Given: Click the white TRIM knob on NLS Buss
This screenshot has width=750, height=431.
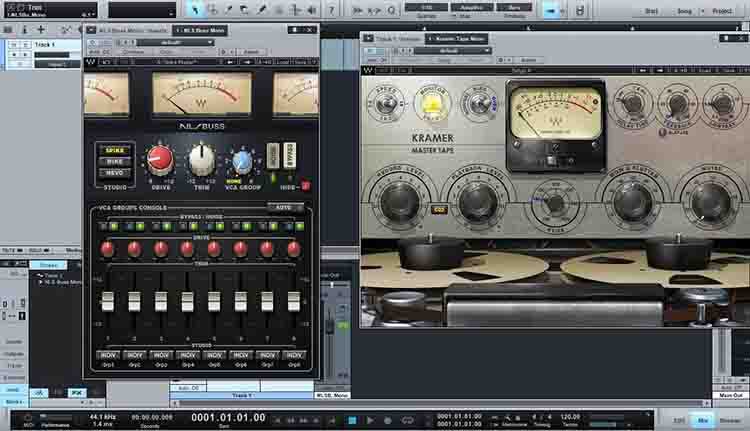Looking at the screenshot, I should [202, 160].
